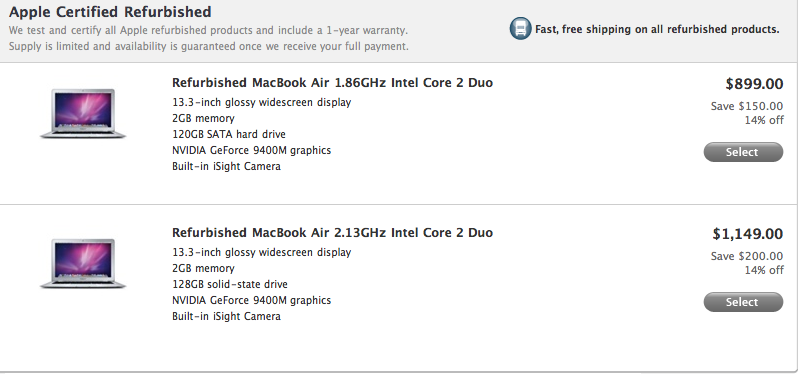This screenshot has width=802, height=374.
Task: Click the $899.00 price
Action: (x=754, y=84)
